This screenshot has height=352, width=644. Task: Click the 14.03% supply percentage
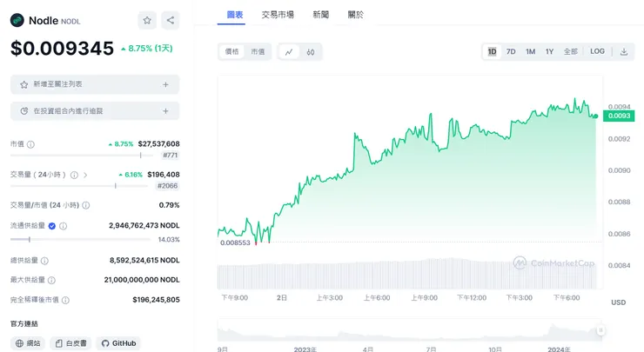click(x=169, y=240)
